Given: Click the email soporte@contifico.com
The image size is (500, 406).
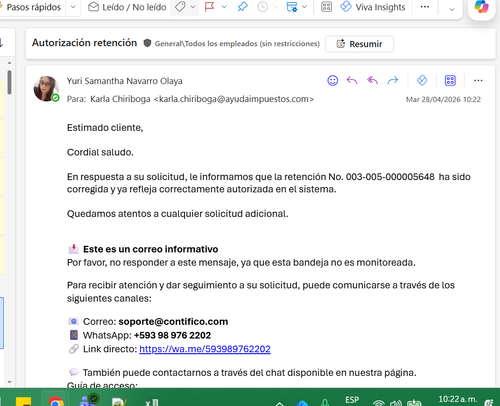Looking at the screenshot, I should [173, 322].
